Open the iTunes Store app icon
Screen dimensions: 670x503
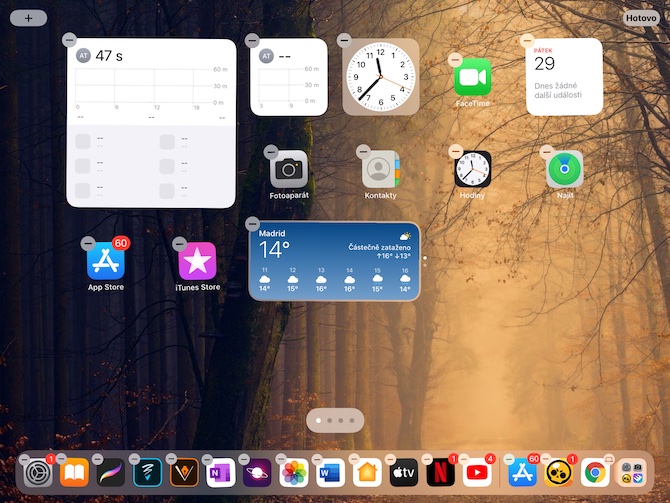[x=197, y=261]
